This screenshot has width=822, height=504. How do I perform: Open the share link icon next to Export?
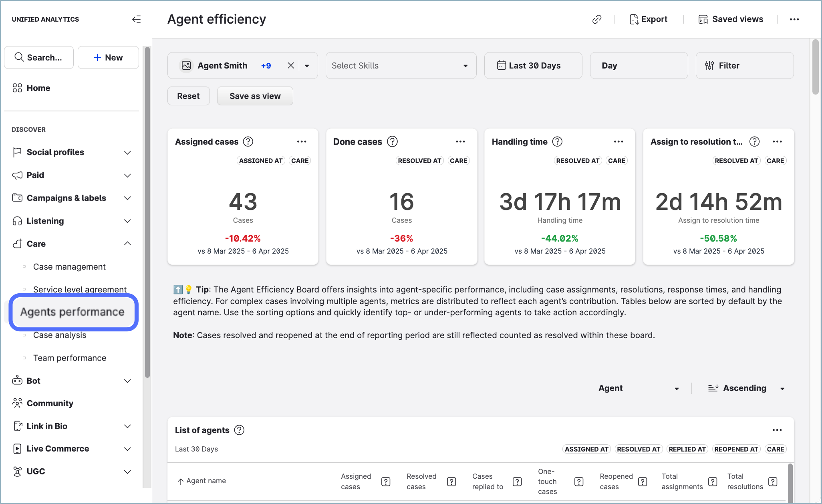click(x=596, y=19)
